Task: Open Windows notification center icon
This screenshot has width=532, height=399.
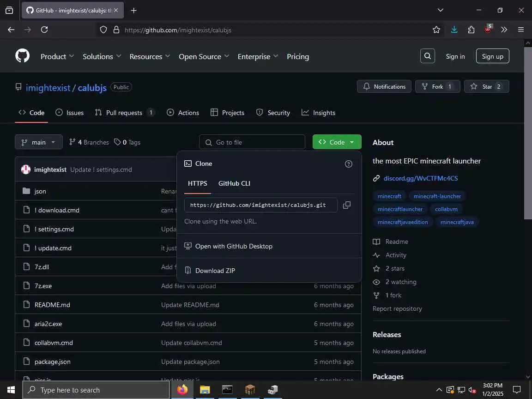Action: tap(517, 389)
